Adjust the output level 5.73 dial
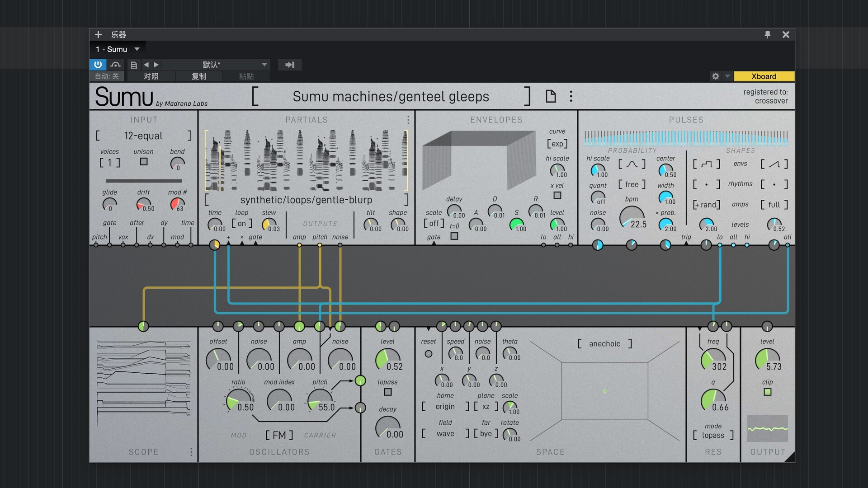The image size is (868, 488). pyautogui.click(x=767, y=360)
